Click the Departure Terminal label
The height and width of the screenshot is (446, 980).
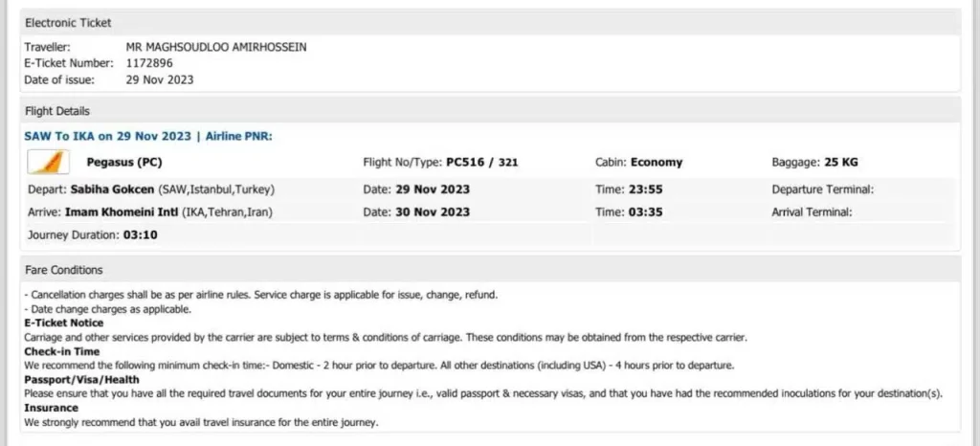click(x=822, y=190)
